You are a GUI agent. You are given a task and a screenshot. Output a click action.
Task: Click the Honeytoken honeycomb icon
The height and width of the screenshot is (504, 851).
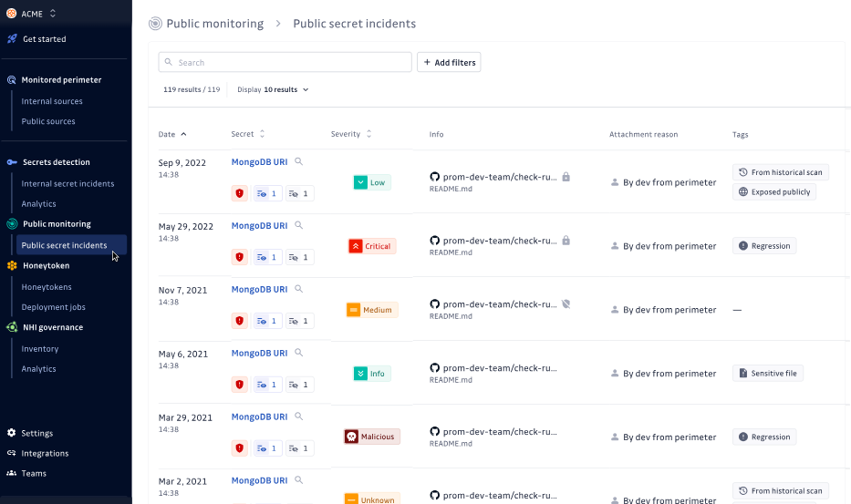point(12,266)
